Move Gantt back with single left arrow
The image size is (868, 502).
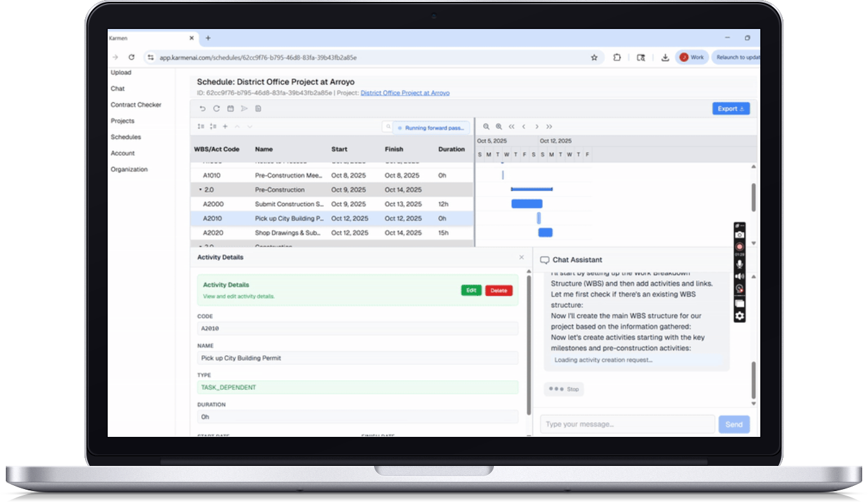click(x=524, y=127)
